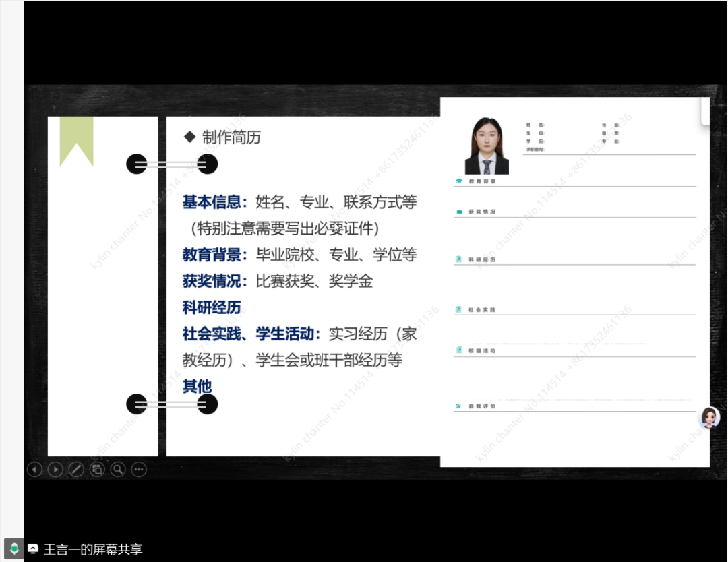Click the document icon beside 科研经历

[459, 259]
